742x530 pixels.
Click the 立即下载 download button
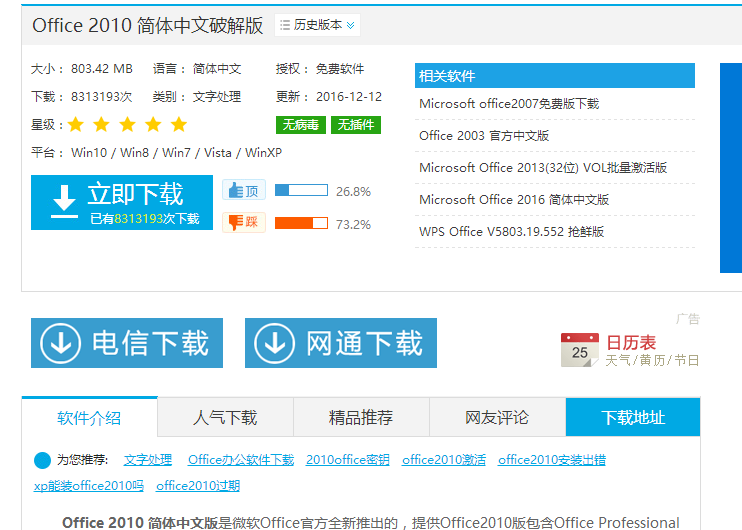[x=122, y=203]
